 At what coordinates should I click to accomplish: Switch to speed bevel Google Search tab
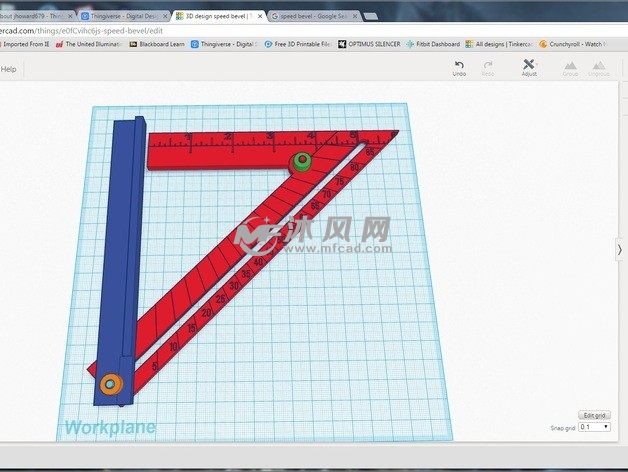pyautogui.click(x=310, y=16)
